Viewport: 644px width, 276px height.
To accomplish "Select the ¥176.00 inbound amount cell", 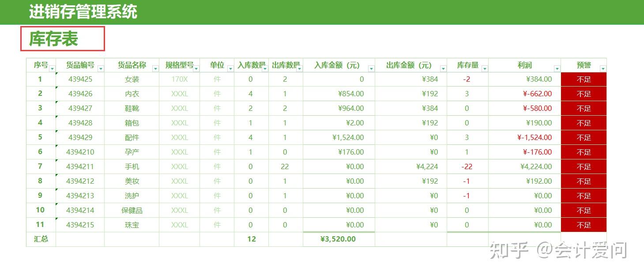I will click(x=339, y=152).
